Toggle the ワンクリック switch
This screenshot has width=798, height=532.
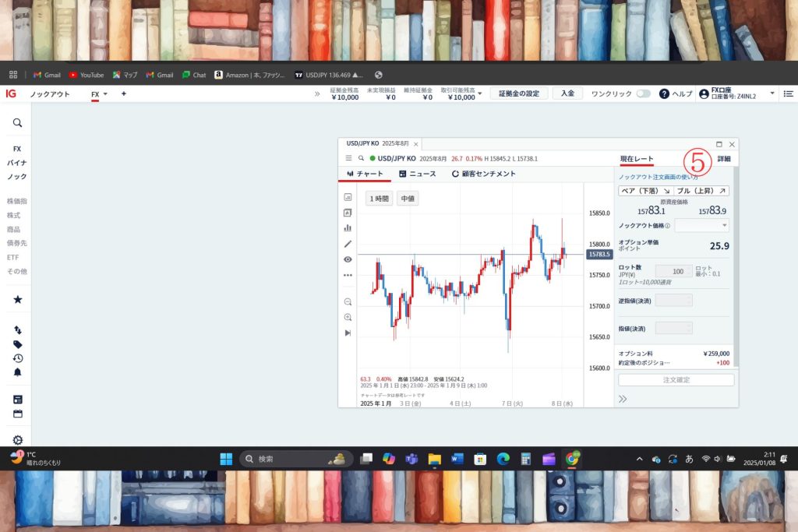click(643, 93)
